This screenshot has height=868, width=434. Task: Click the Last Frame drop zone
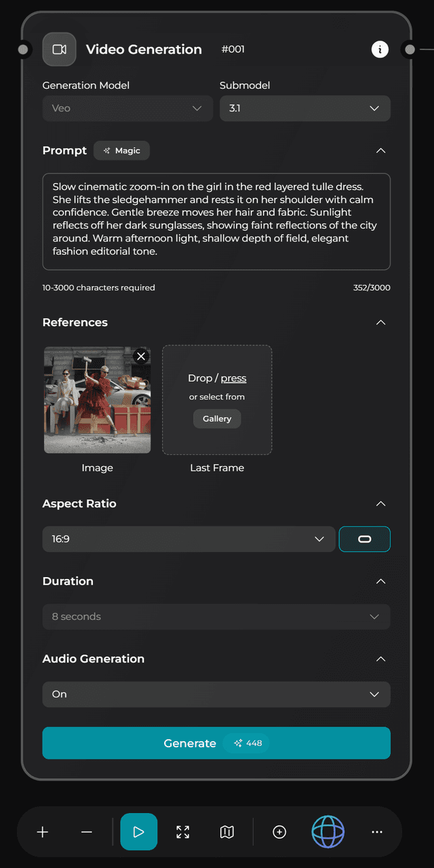[217, 400]
